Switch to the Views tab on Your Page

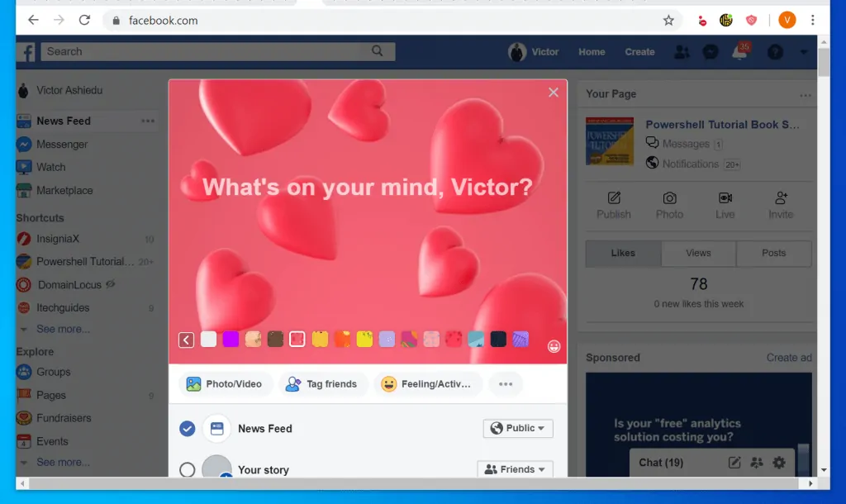point(697,254)
